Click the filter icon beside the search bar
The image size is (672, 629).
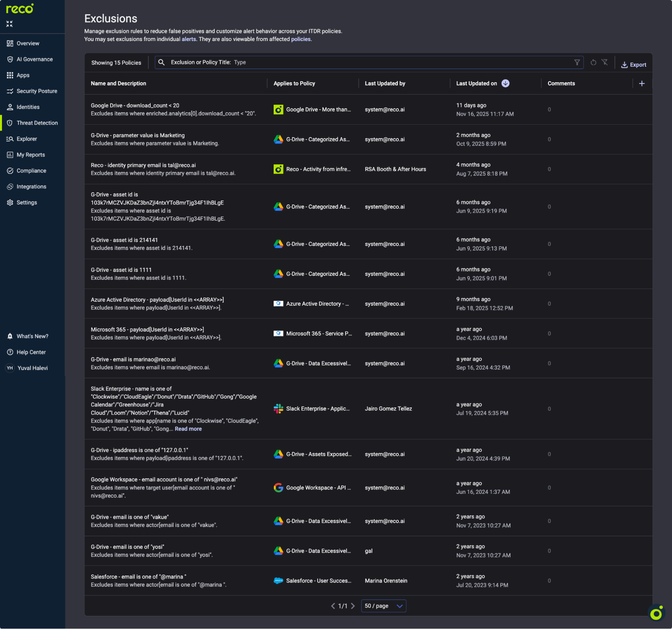[577, 62]
